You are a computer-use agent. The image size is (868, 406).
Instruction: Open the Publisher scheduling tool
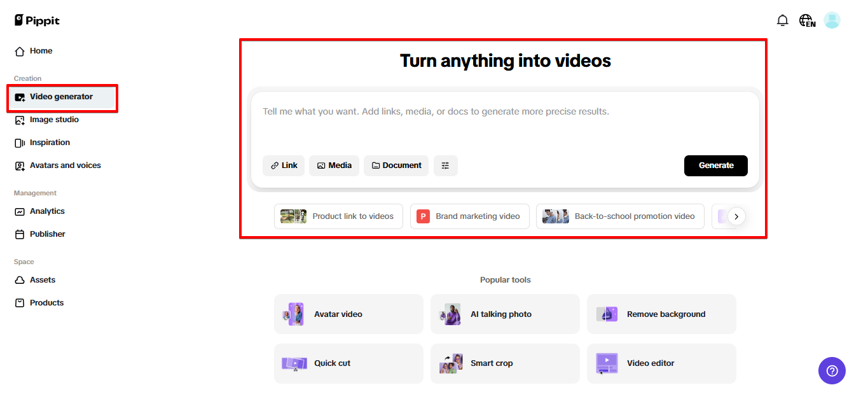coord(46,234)
